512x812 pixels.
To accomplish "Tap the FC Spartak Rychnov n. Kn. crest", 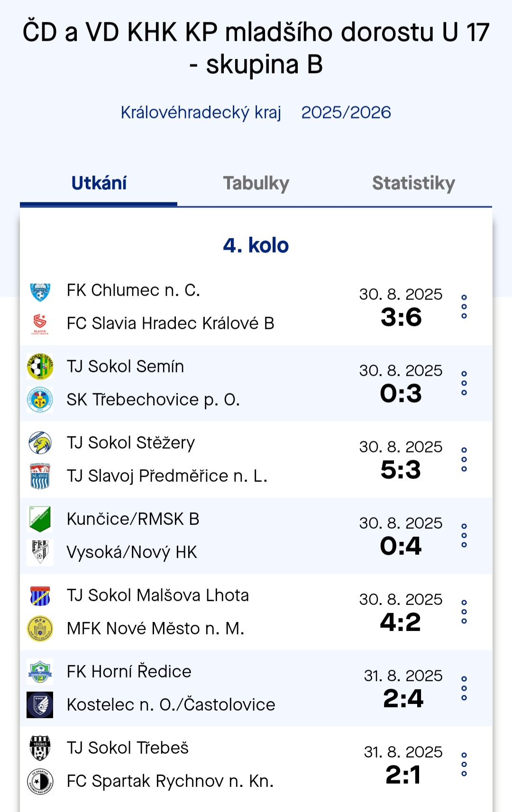I will point(40,781).
